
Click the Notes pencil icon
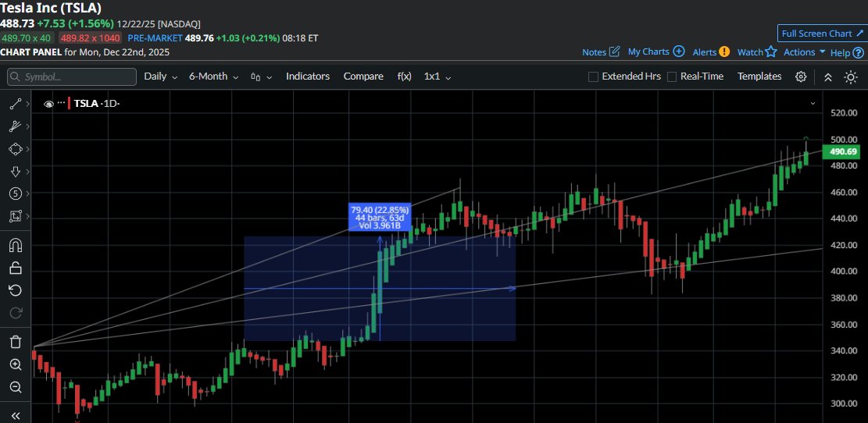click(x=614, y=52)
